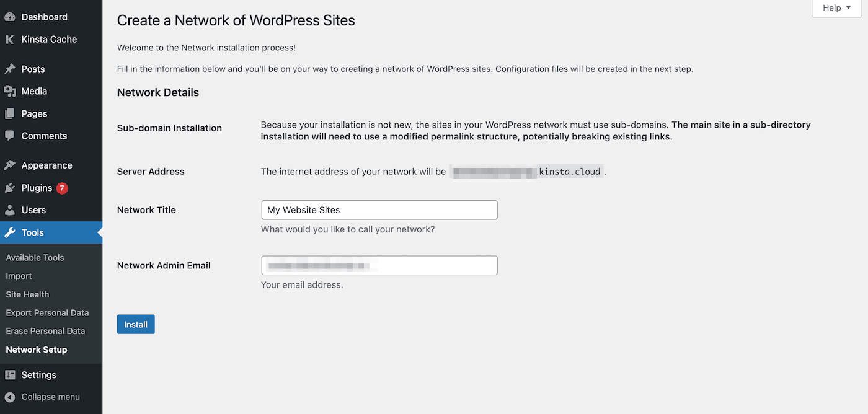
Task: Click the Network Admin Email field
Action: coord(379,265)
